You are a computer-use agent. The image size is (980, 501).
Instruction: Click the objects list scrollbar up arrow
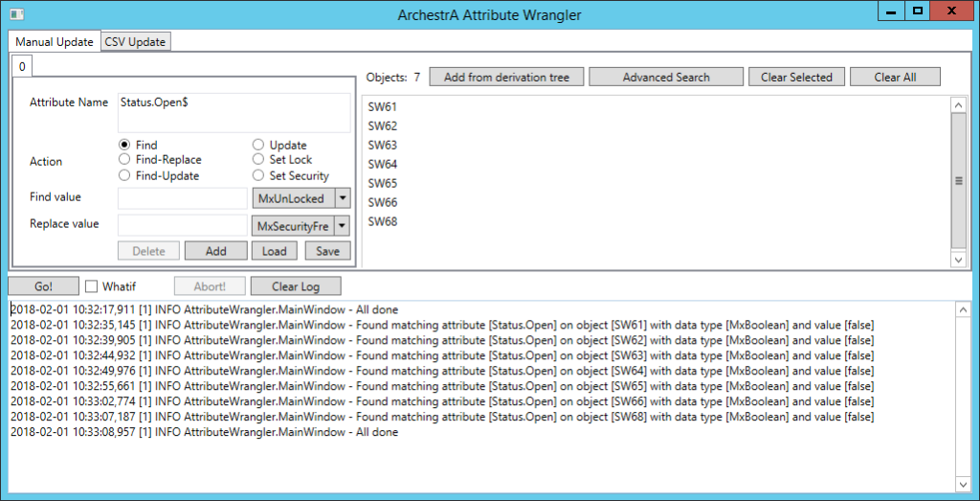(958, 105)
